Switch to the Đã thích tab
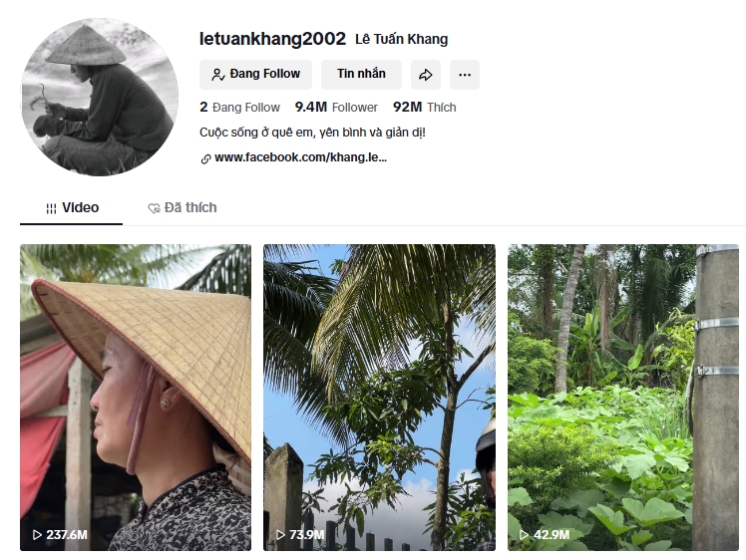The height and width of the screenshot is (560, 746). tap(183, 207)
